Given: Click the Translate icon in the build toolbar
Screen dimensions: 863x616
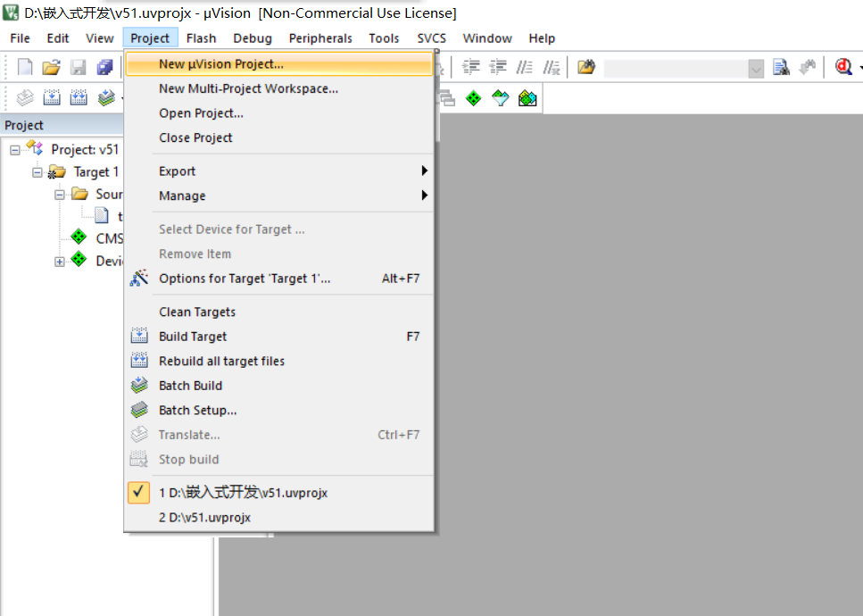Looking at the screenshot, I should 25,98.
